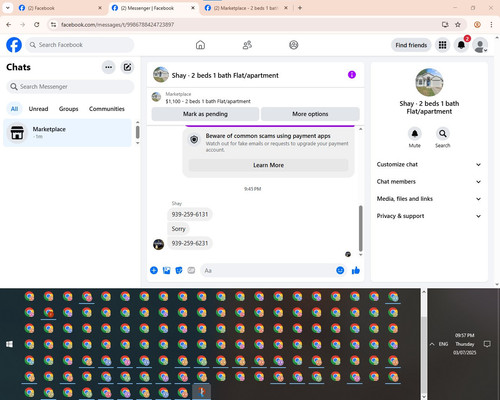Open more actions plus icon in composer
The image size is (500, 400).
click(154, 270)
